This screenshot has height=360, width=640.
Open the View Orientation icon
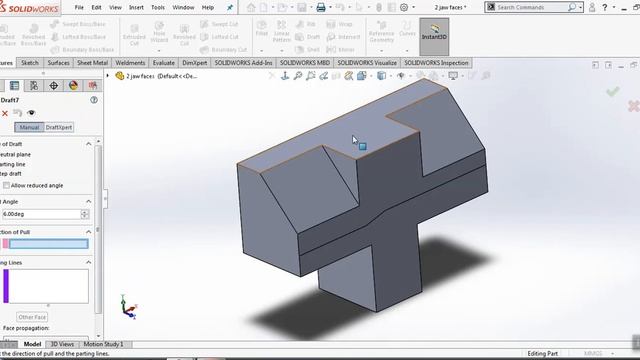(x=362, y=76)
